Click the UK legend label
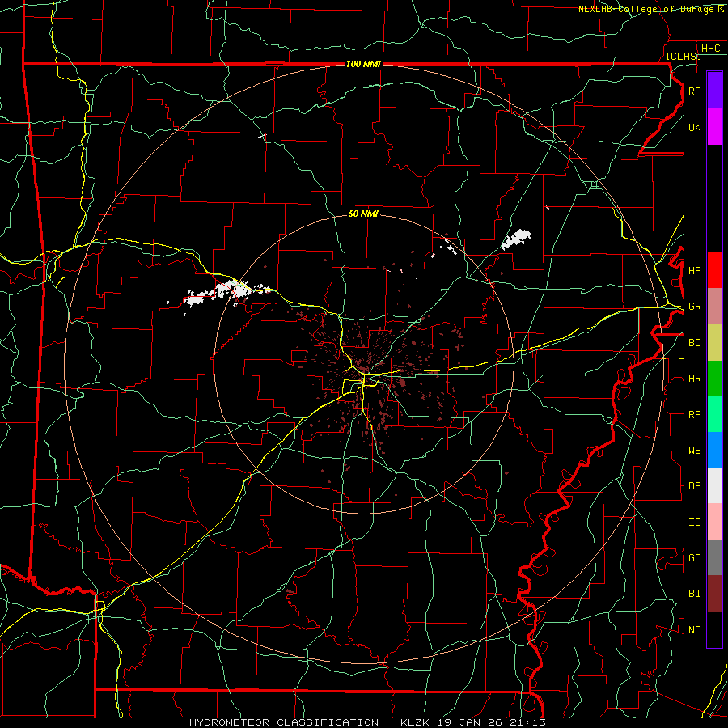This screenshot has height=728, width=728. click(x=694, y=127)
